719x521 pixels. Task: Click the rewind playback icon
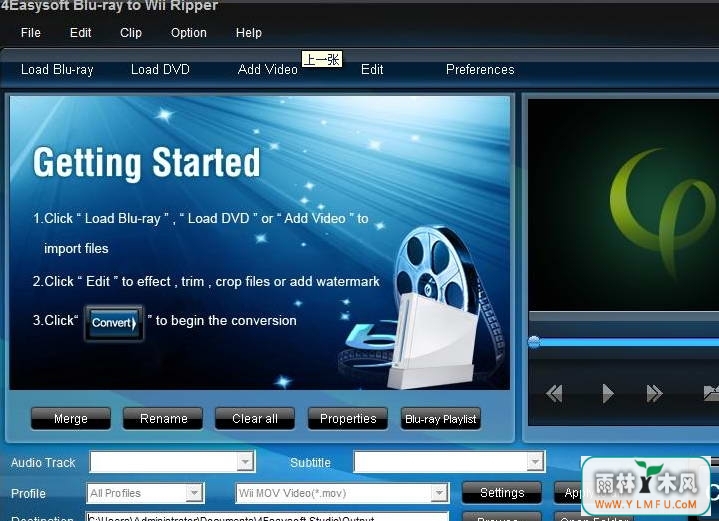pyautogui.click(x=554, y=394)
